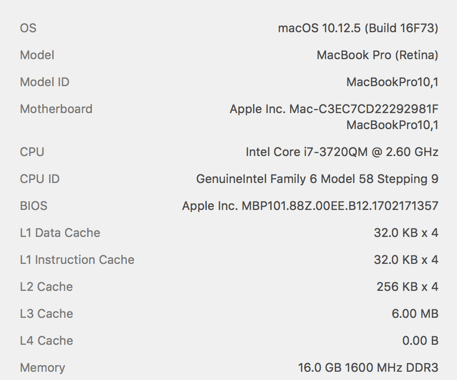Select GenuineIntel Family 6 value
The width and height of the screenshot is (457, 380).
coord(317,179)
